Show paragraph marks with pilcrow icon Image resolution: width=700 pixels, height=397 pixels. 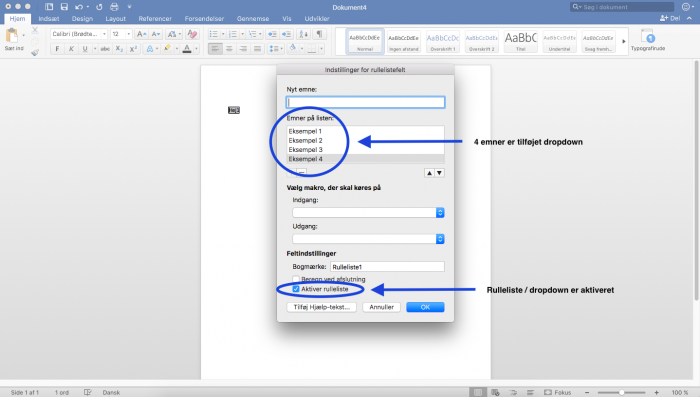(320, 34)
